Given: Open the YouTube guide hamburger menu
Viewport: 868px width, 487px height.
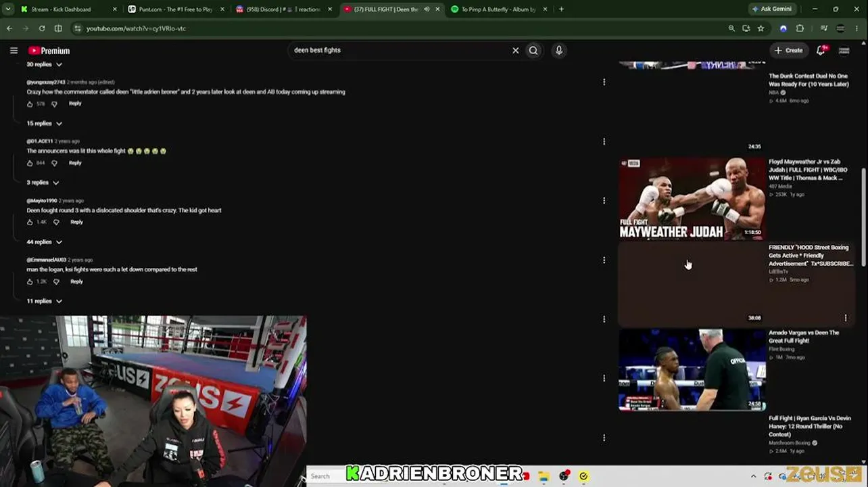Looking at the screenshot, I should pos(14,50).
